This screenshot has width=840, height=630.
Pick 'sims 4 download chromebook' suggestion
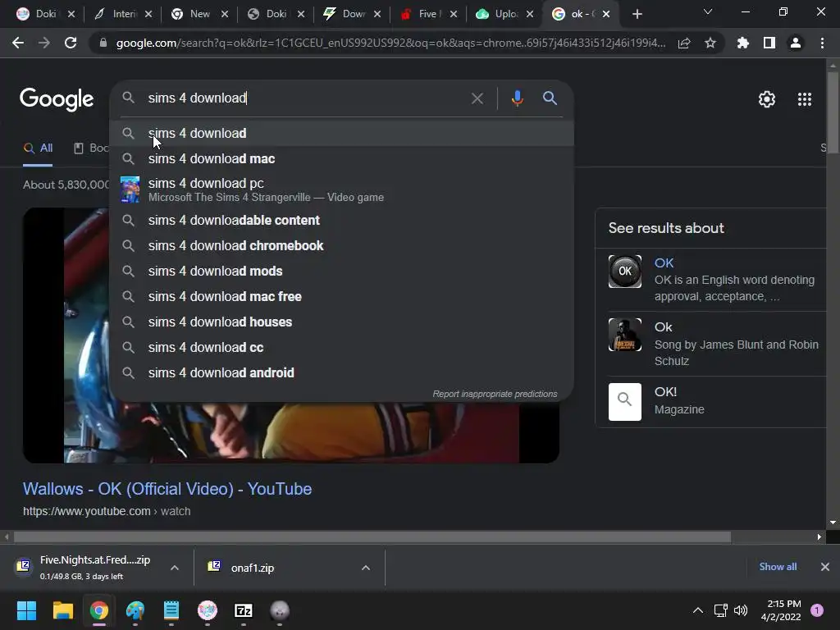[342, 245]
